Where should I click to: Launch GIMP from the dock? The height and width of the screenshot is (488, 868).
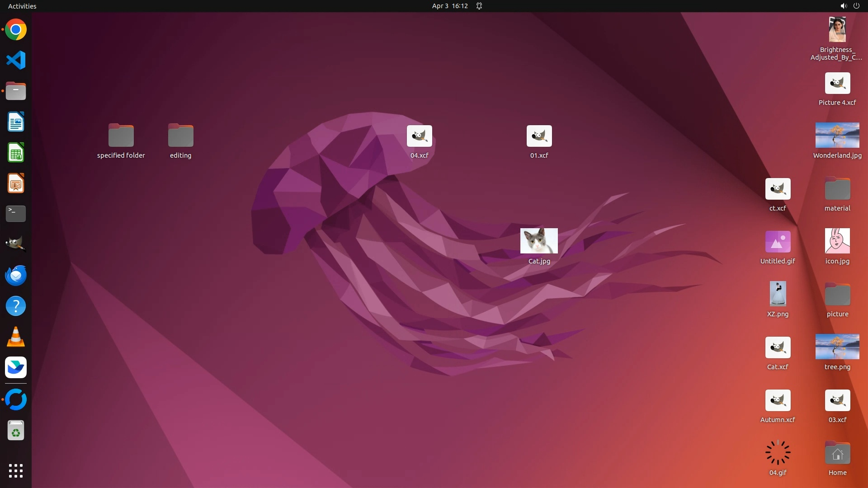[16, 244]
